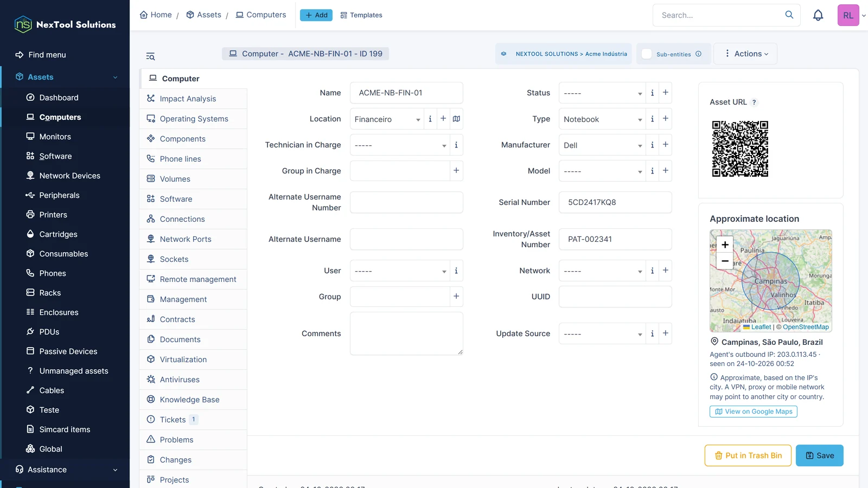Screen dimensions: 868x488
Task: Add a new Status with the plus icon
Action: [666, 93]
